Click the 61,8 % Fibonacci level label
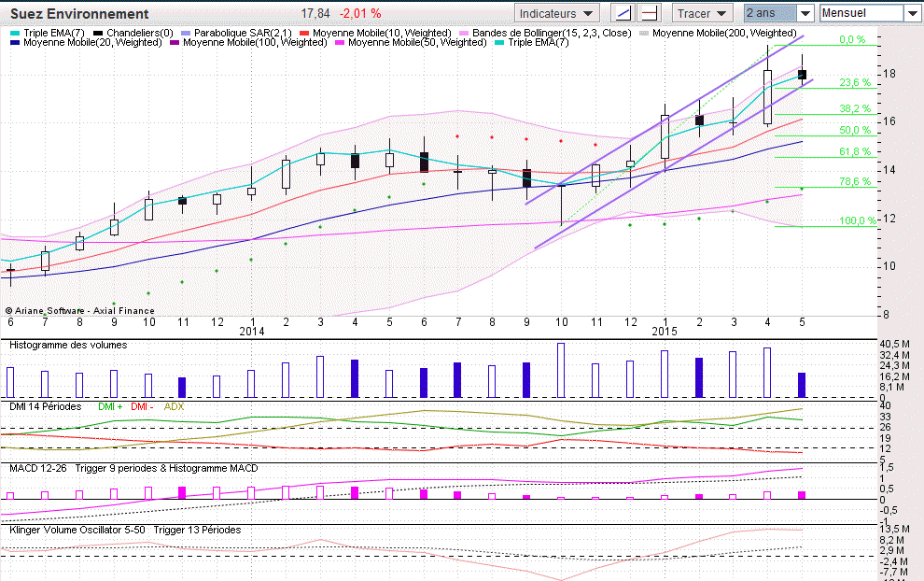 point(855,151)
